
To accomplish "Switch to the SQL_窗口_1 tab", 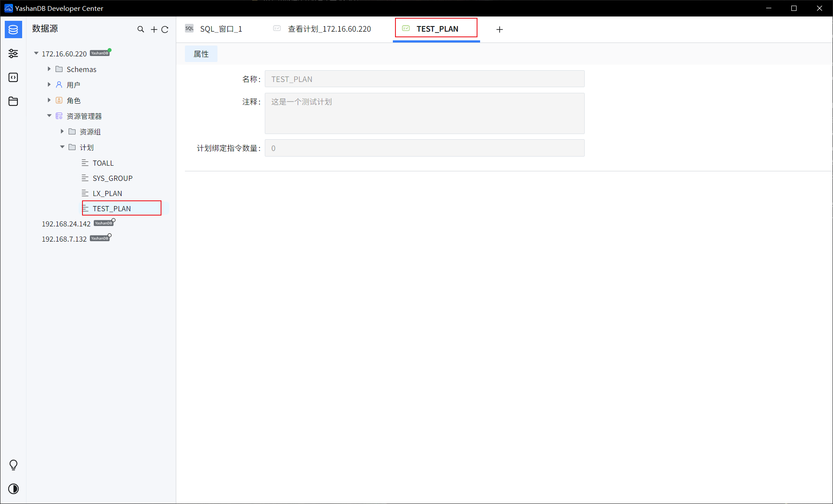I will [x=214, y=29].
